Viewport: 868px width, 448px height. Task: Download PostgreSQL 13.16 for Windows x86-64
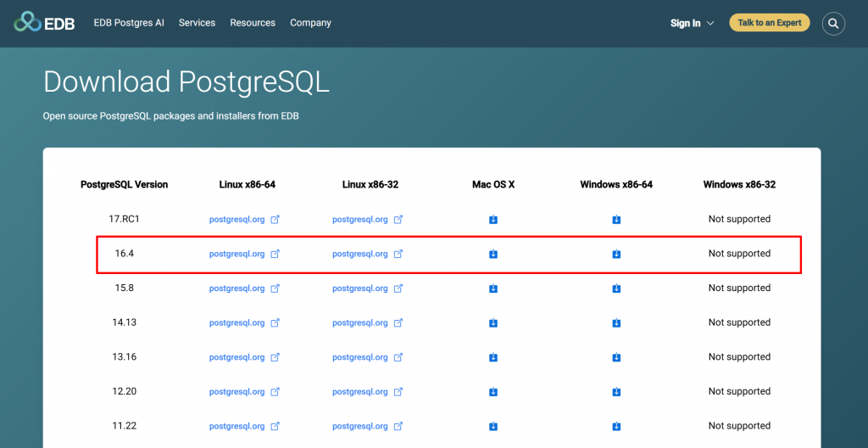pos(616,357)
